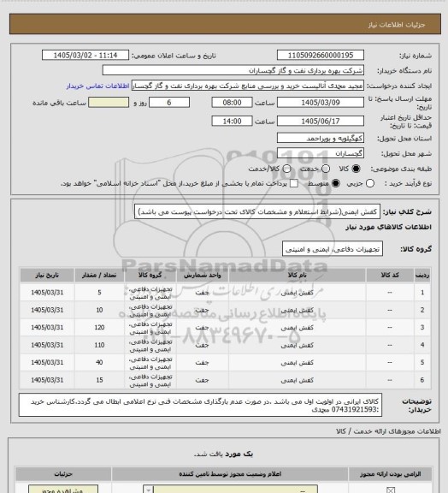Click کفش ایمنی name in row 6

(298, 380)
